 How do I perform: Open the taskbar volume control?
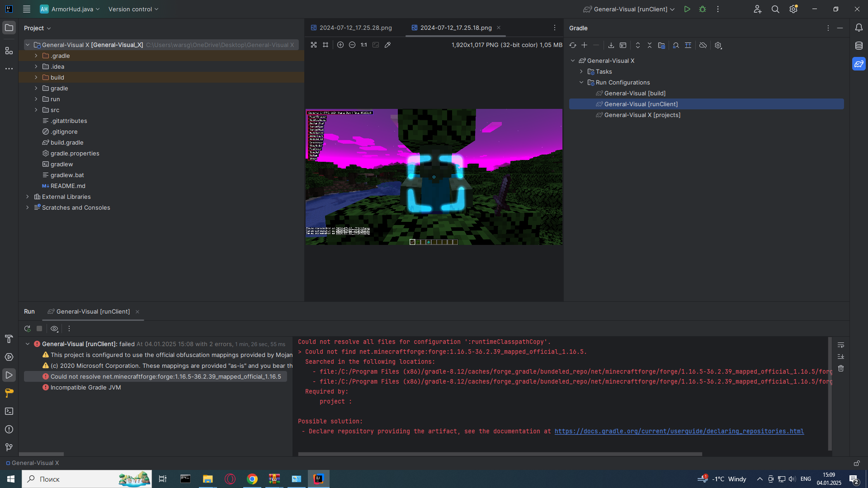click(792, 479)
